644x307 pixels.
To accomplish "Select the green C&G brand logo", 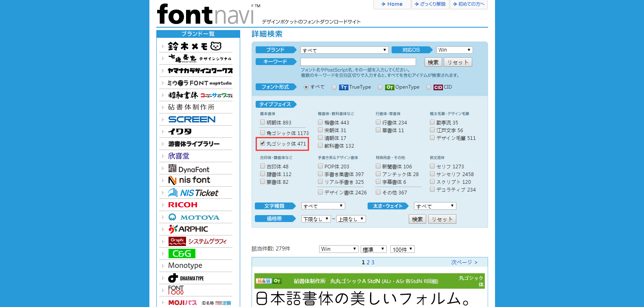I will (182, 254).
